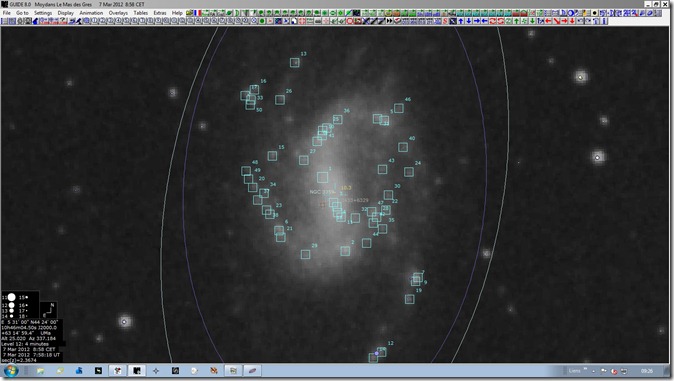The width and height of the screenshot is (674, 381).
Task: Click the 'Level 12: 4 minutes' status text
Action: [x=25, y=344]
